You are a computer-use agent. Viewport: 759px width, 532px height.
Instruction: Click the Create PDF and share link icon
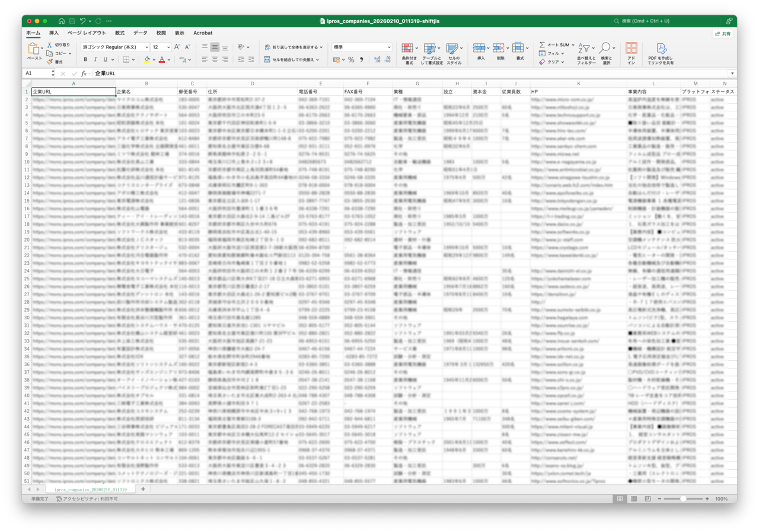click(x=661, y=49)
